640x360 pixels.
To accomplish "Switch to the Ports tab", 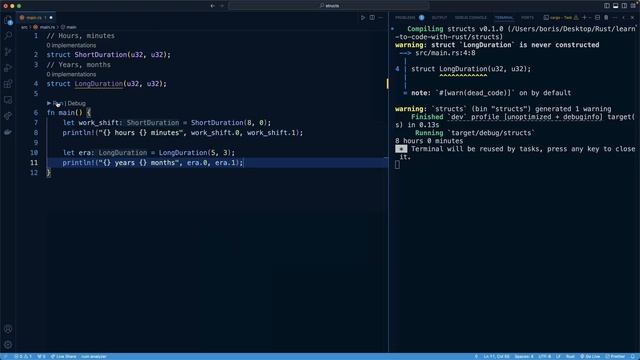I will click(x=527, y=18).
